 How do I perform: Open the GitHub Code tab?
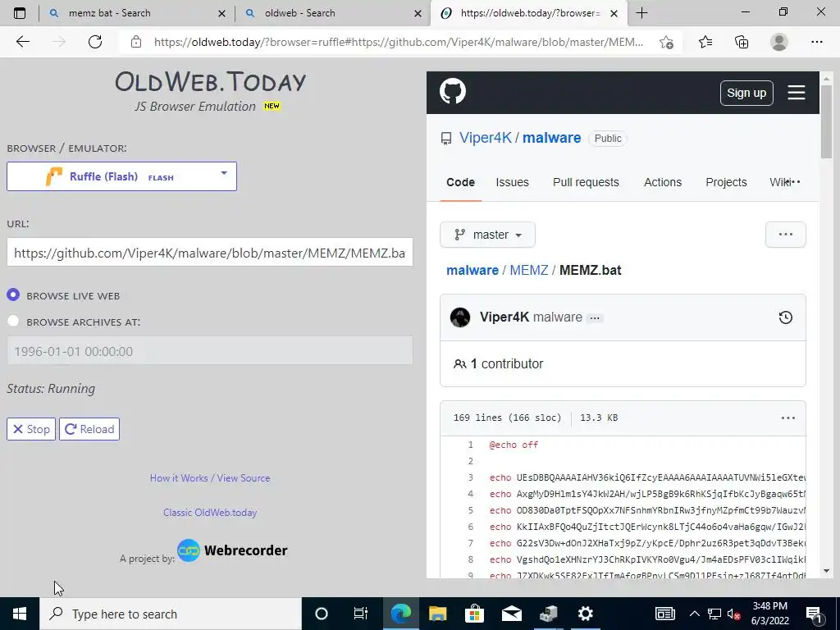(x=460, y=182)
